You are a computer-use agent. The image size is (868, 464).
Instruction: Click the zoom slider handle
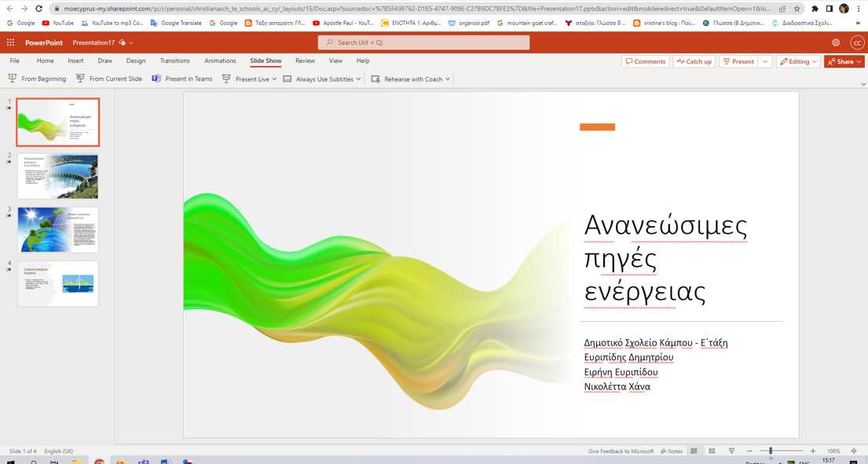tap(771, 451)
